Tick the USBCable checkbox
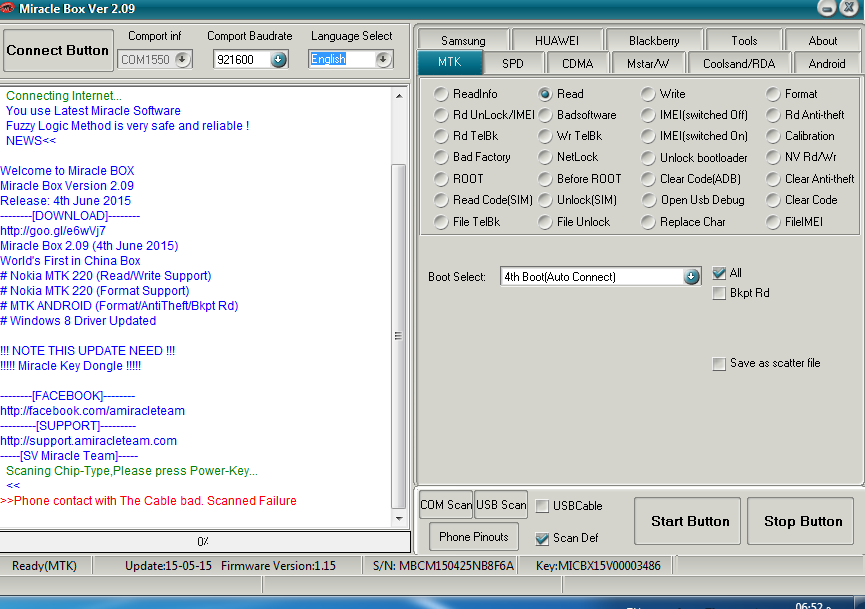 click(542, 506)
